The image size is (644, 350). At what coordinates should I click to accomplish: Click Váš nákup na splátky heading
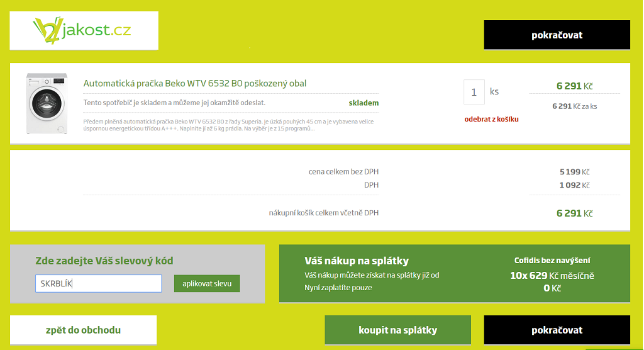(357, 261)
